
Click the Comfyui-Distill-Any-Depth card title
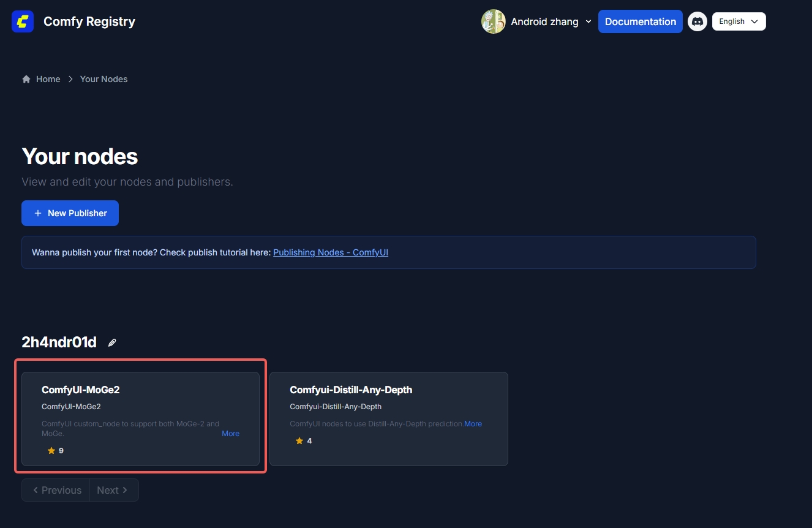coord(351,390)
